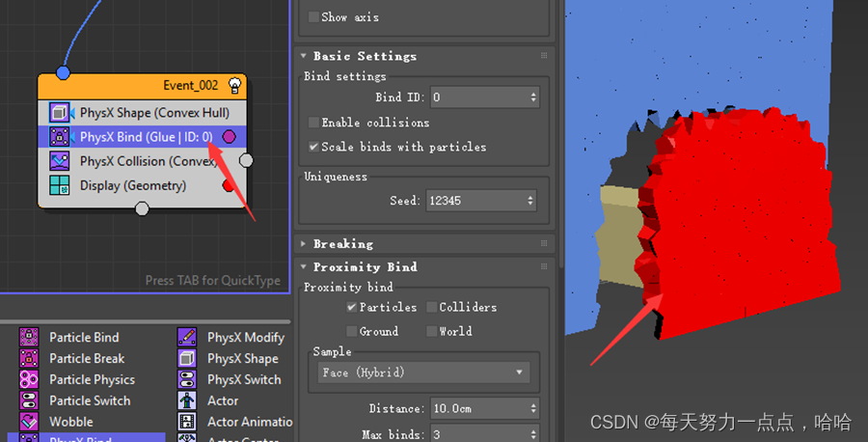Click the PhysX Collision operator icon

click(59, 160)
